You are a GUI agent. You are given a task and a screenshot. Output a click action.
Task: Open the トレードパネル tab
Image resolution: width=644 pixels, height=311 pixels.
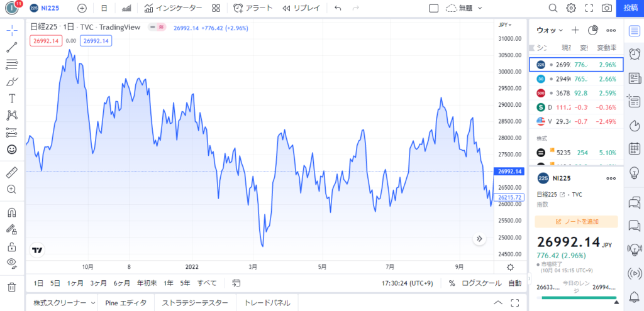[x=267, y=303]
